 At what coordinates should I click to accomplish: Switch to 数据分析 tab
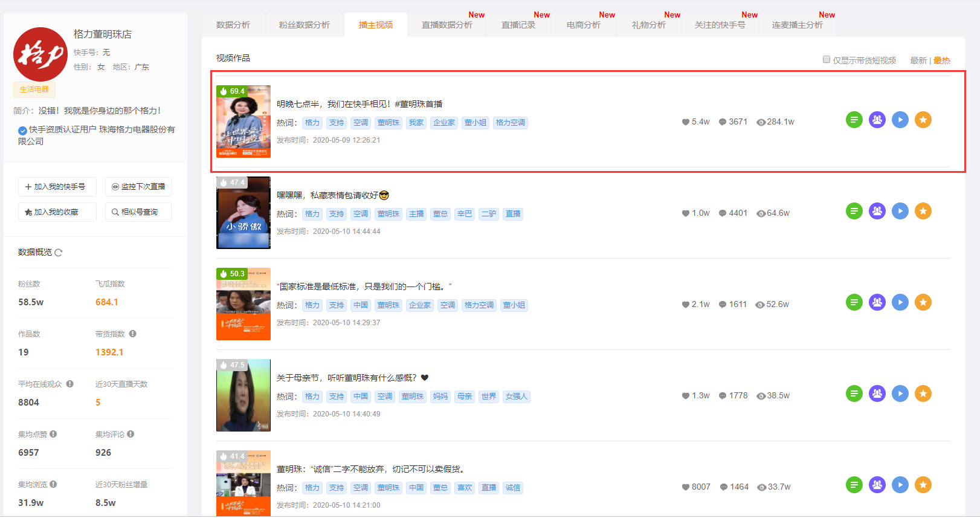coord(233,25)
